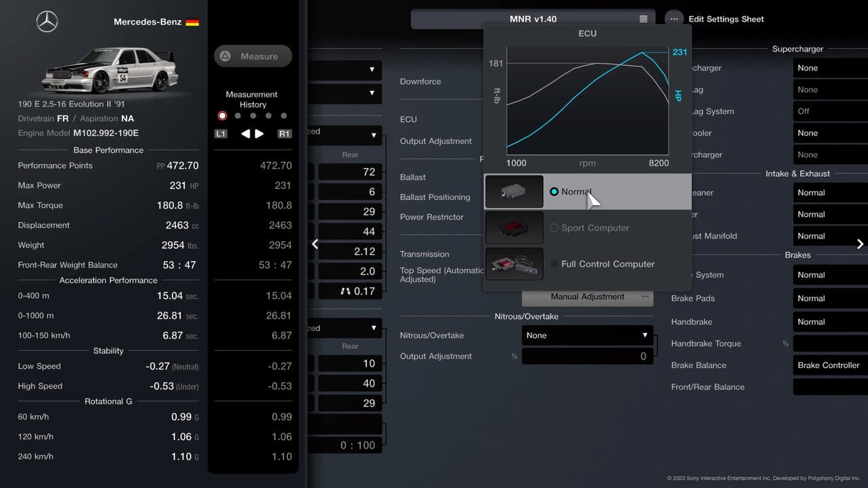Click the Edit Settings Sheet label
This screenshot has height=488, width=868.
pos(726,19)
